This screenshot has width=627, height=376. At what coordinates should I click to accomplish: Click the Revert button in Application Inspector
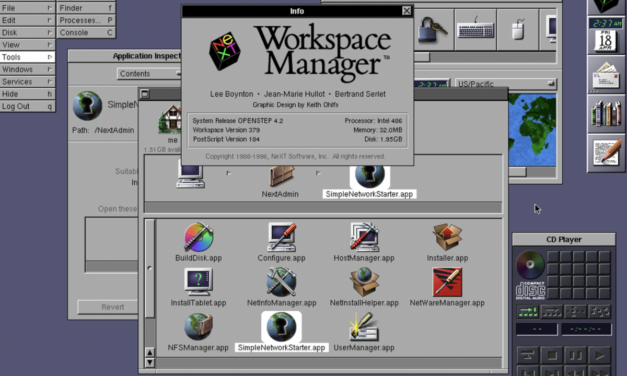click(x=108, y=307)
